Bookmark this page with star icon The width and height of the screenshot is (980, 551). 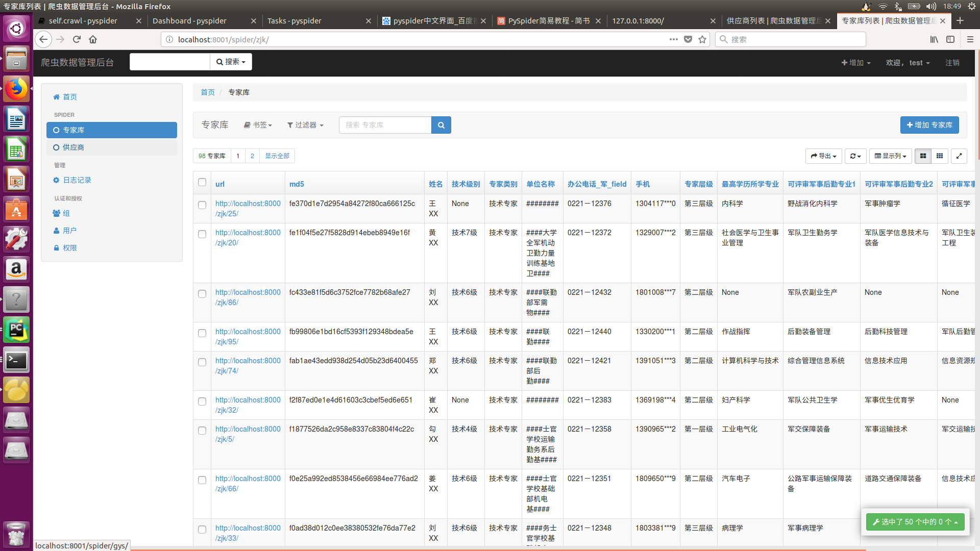click(702, 39)
